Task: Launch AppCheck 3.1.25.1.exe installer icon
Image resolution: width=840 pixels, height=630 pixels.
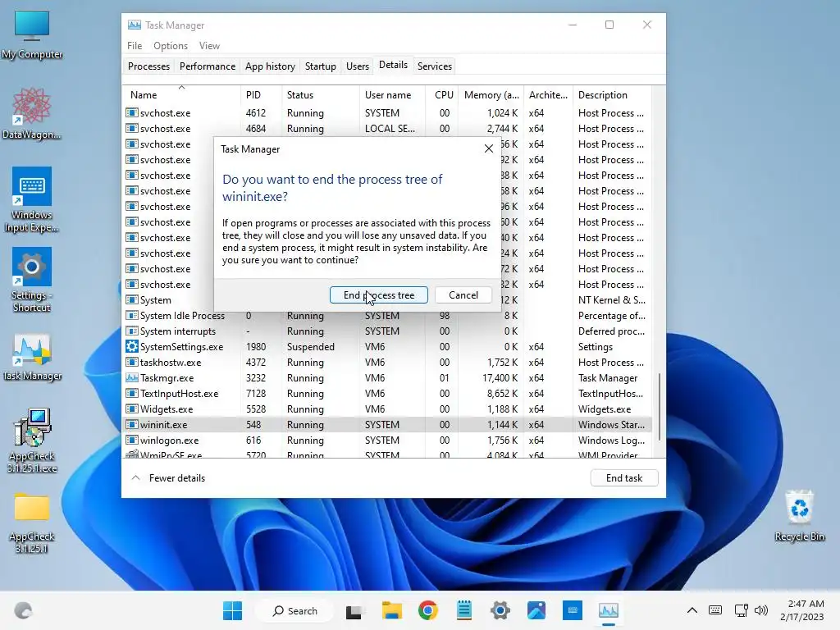Action: pyautogui.click(x=32, y=441)
